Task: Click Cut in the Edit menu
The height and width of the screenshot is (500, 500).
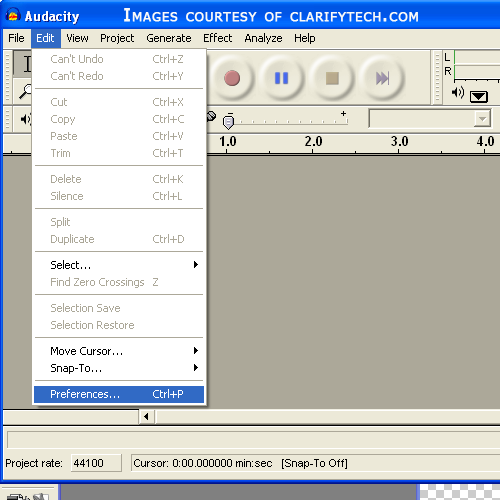Action: tap(119, 102)
